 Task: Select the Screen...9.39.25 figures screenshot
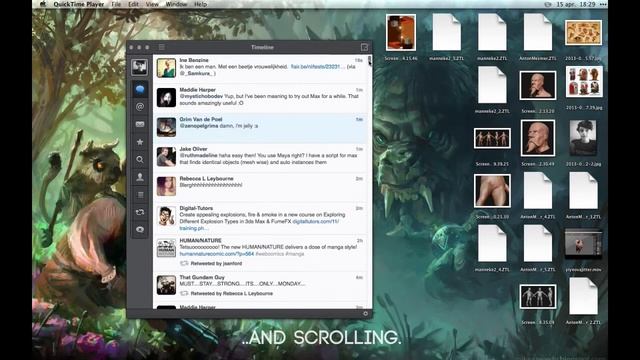[492, 138]
